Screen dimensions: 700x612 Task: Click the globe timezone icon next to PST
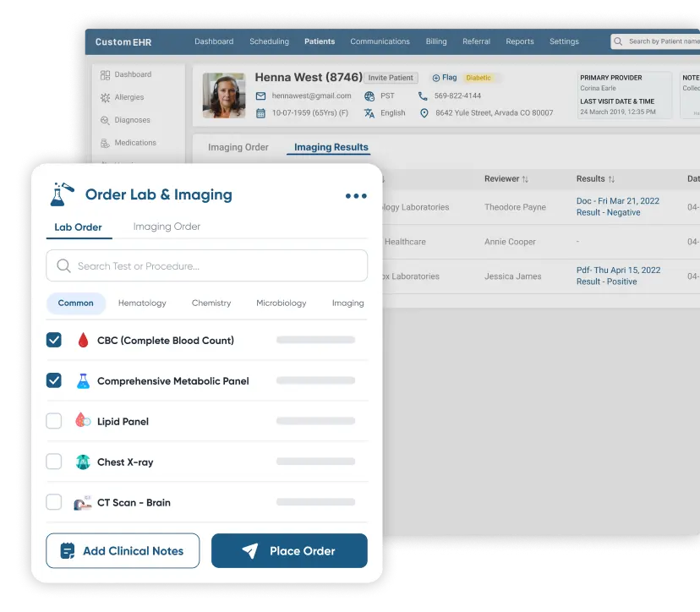369,96
